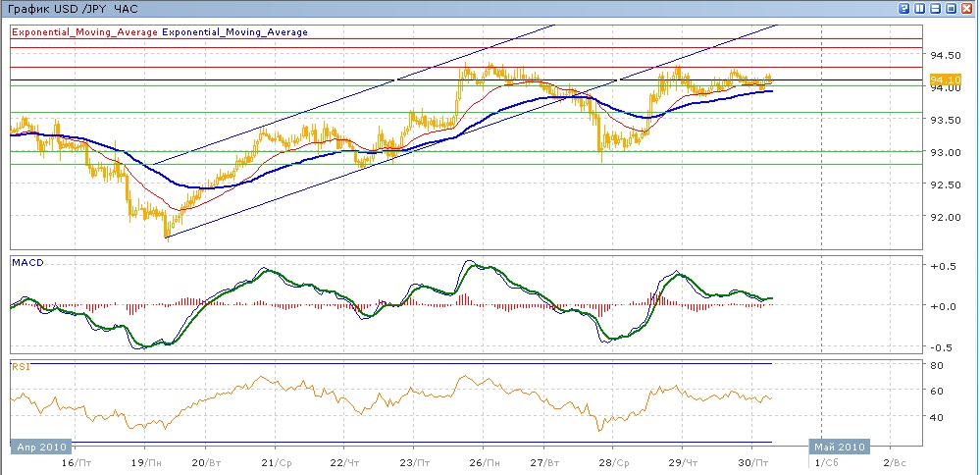Click the Май 2010 month marker
Viewport: 980px width, 475px height.
[839, 447]
